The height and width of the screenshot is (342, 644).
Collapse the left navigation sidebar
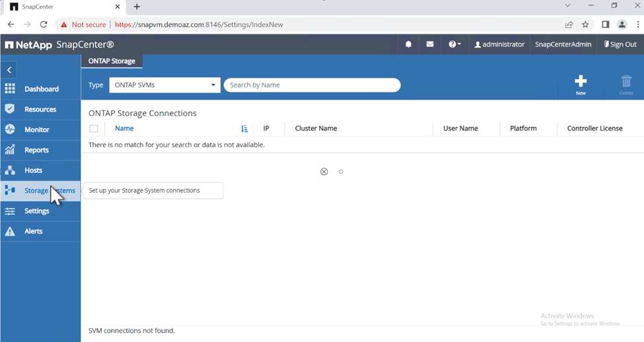point(9,70)
